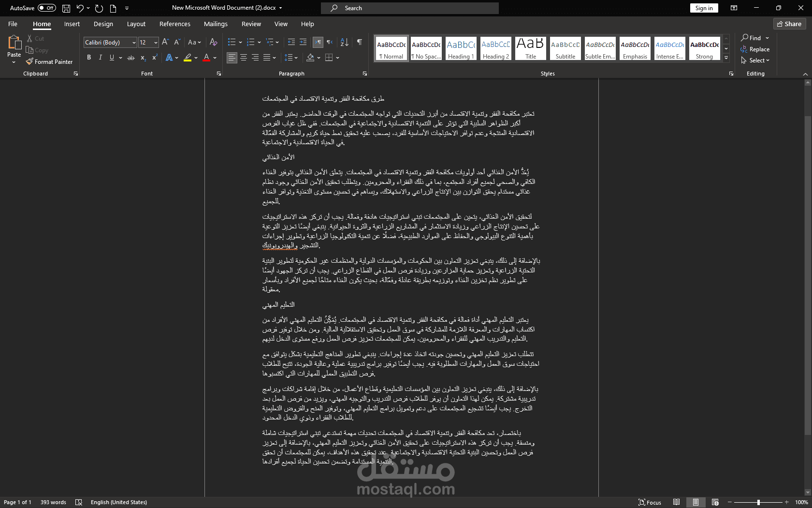
Task: Toggle underline formatting
Action: (x=112, y=58)
